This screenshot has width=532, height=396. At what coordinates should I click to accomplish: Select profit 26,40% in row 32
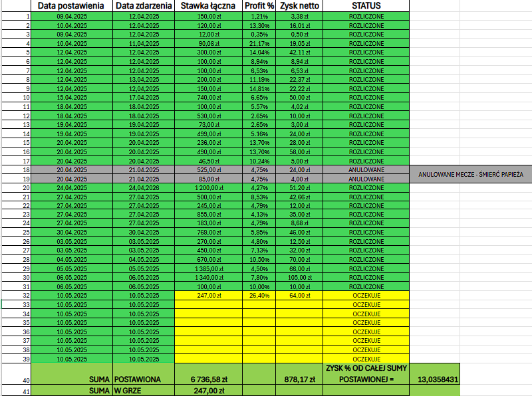coord(259,295)
